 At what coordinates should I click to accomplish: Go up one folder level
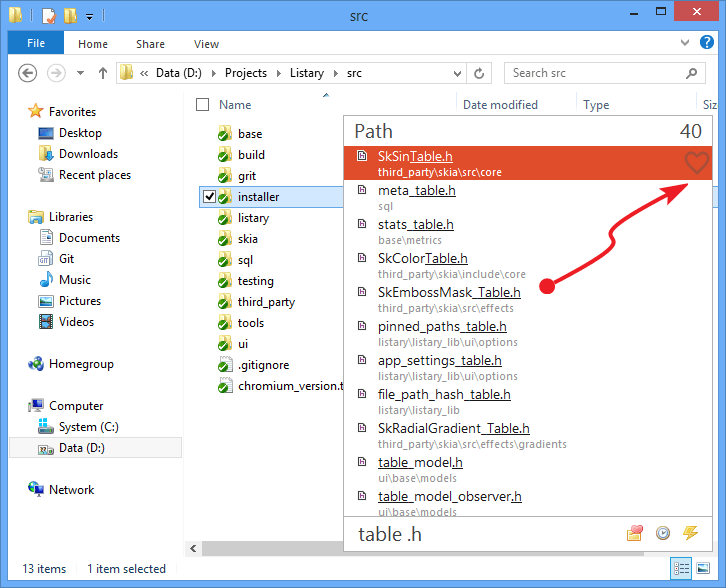[103, 73]
